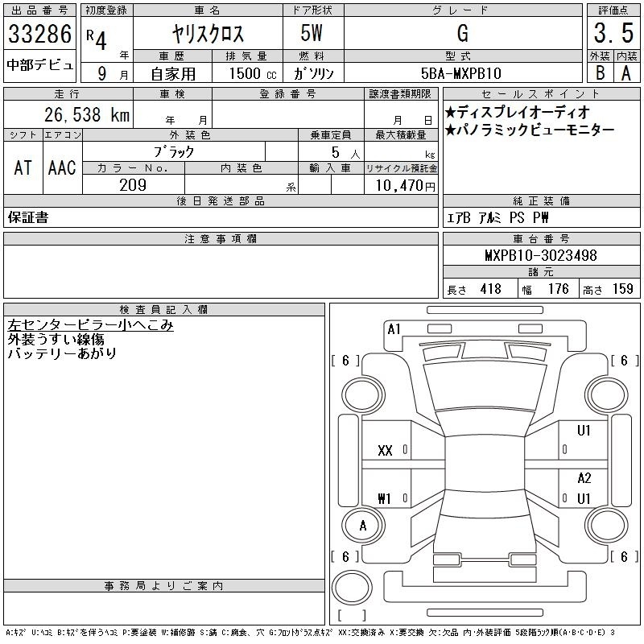Viewport: 644px width, 644px height.
Task: Click the front-right wheel in diagram
Action: pos(604,393)
